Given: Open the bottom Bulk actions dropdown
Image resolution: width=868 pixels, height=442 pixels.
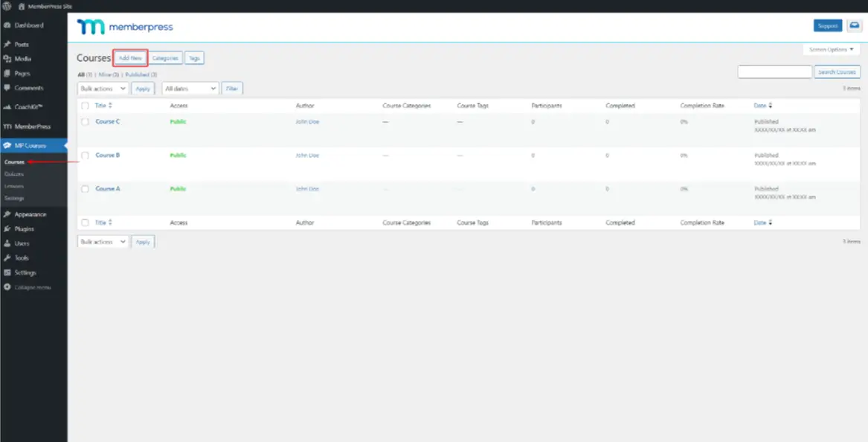Looking at the screenshot, I should click(x=103, y=242).
